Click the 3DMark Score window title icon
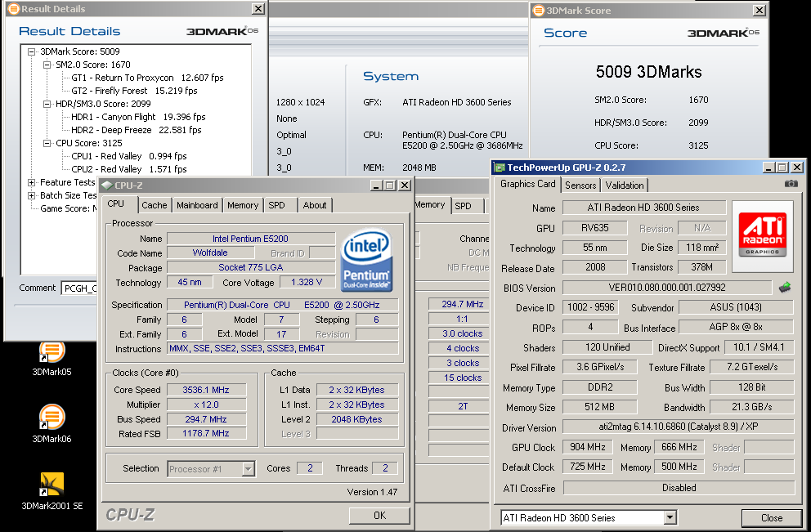This screenshot has height=532, width=811. (539, 11)
